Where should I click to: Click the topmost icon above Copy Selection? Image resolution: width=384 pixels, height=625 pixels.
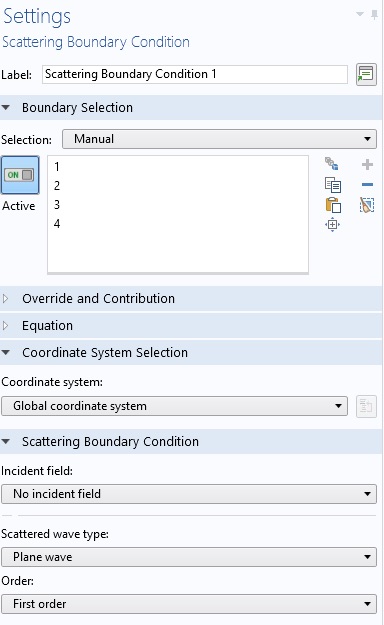pos(332,163)
